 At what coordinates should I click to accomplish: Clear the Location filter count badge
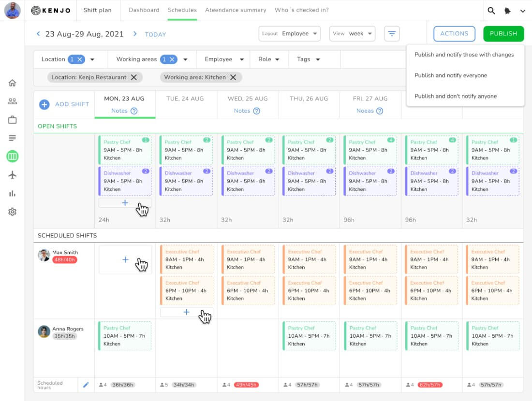click(80, 59)
